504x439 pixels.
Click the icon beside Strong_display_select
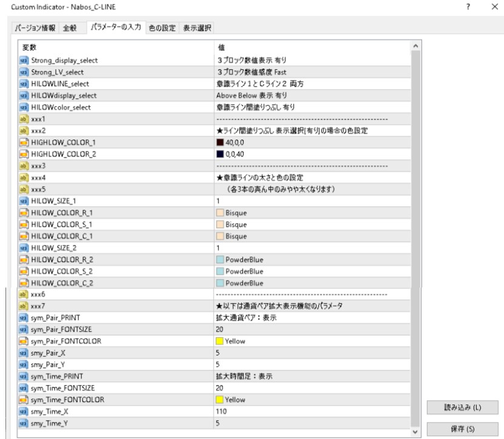click(x=24, y=61)
